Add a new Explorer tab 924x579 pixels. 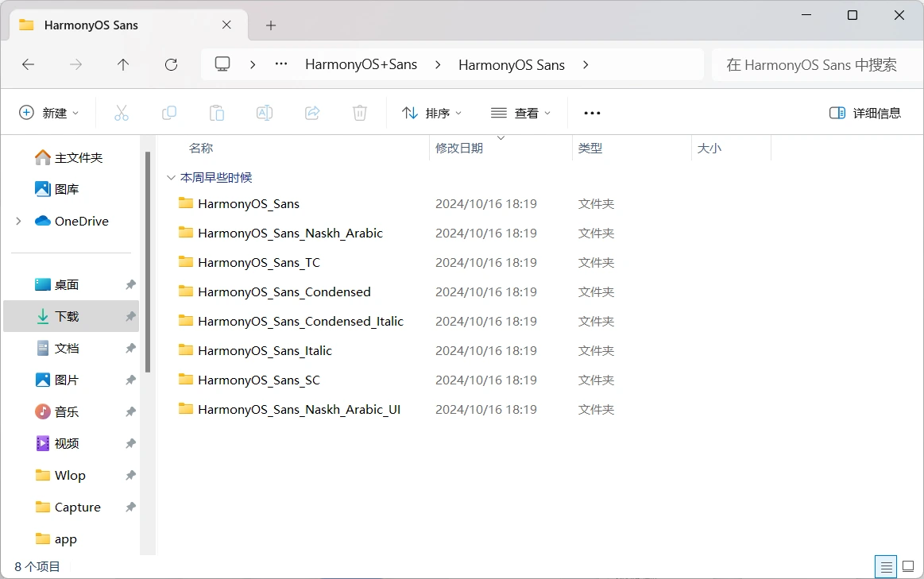271,25
